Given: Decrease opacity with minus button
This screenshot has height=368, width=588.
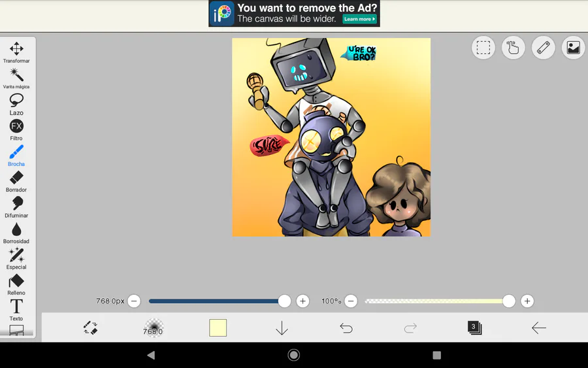Looking at the screenshot, I should [351, 301].
